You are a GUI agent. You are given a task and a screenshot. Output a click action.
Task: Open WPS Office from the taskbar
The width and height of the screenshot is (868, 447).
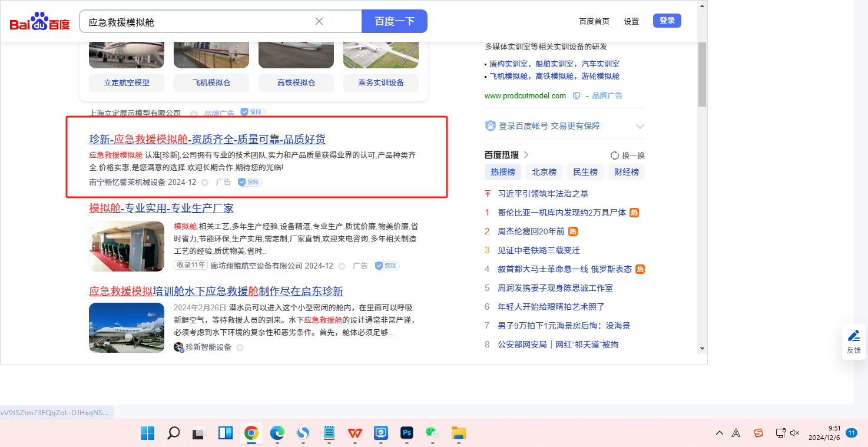coord(355,433)
